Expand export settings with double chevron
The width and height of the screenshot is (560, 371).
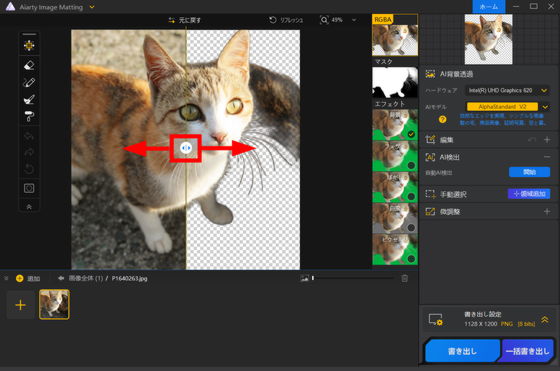click(x=545, y=320)
